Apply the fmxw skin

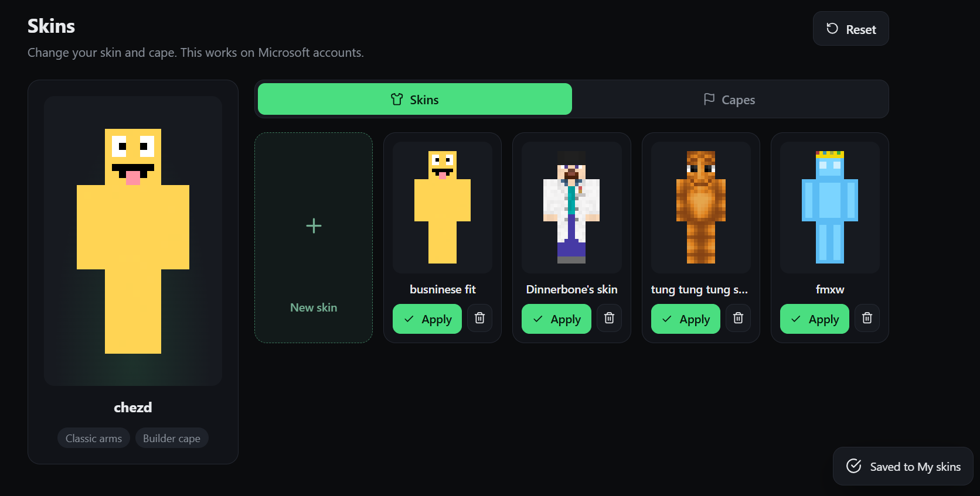click(x=815, y=319)
